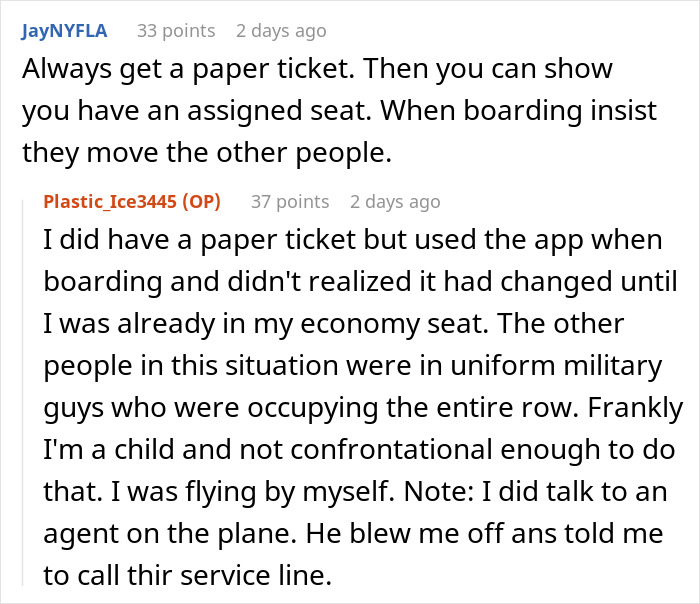Click the line 'people in this situation were in uniform military'
The image size is (700, 604).
[352, 366]
